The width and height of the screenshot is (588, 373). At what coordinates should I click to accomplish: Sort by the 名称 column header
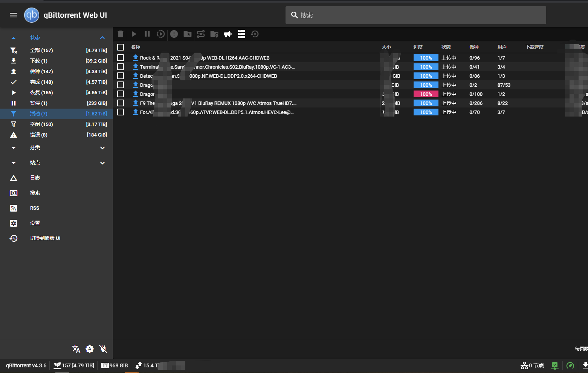tap(136, 47)
